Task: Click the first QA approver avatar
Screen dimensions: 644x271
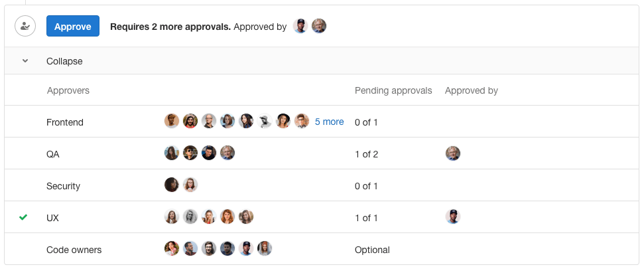Action: [x=172, y=153]
